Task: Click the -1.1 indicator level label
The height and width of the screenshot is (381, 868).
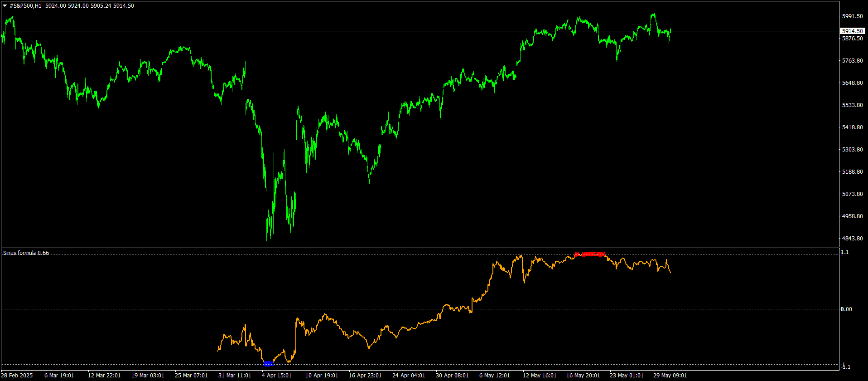Action: tap(845, 366)
